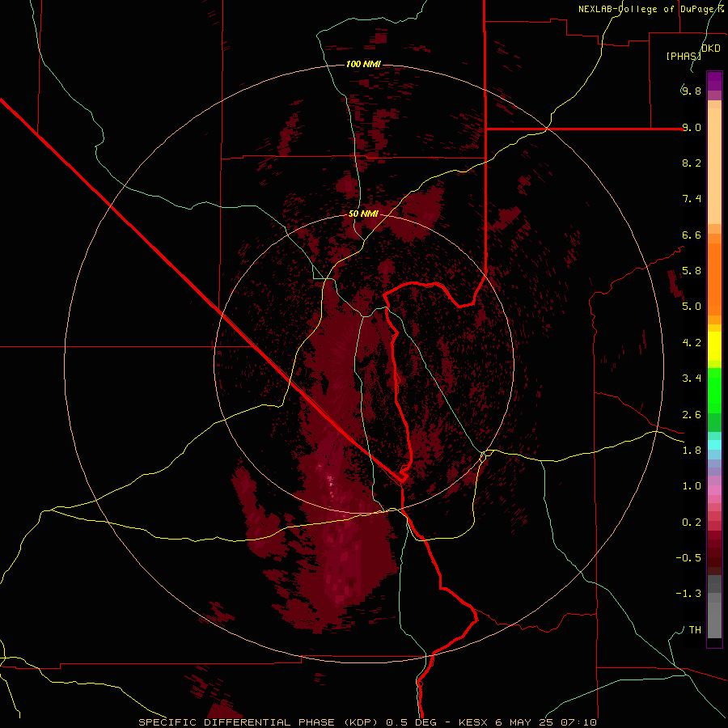Pick the yellow band of the color bar
Screen dimensions: 728x728
click(x=714, y=346)
